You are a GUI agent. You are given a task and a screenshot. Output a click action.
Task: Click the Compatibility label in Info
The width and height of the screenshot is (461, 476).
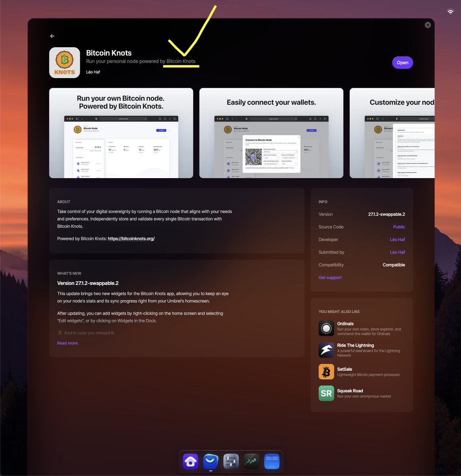(331, 265)
